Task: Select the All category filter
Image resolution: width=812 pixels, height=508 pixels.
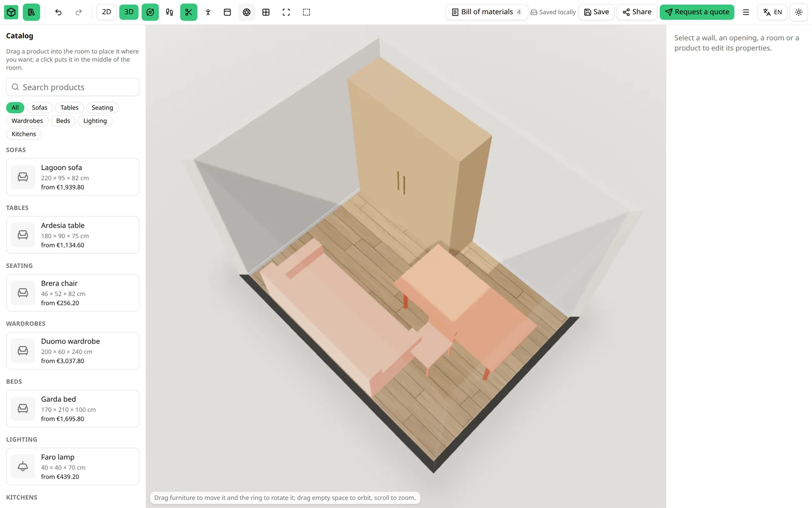Action: pyautogui.click(x=15, y=108)
